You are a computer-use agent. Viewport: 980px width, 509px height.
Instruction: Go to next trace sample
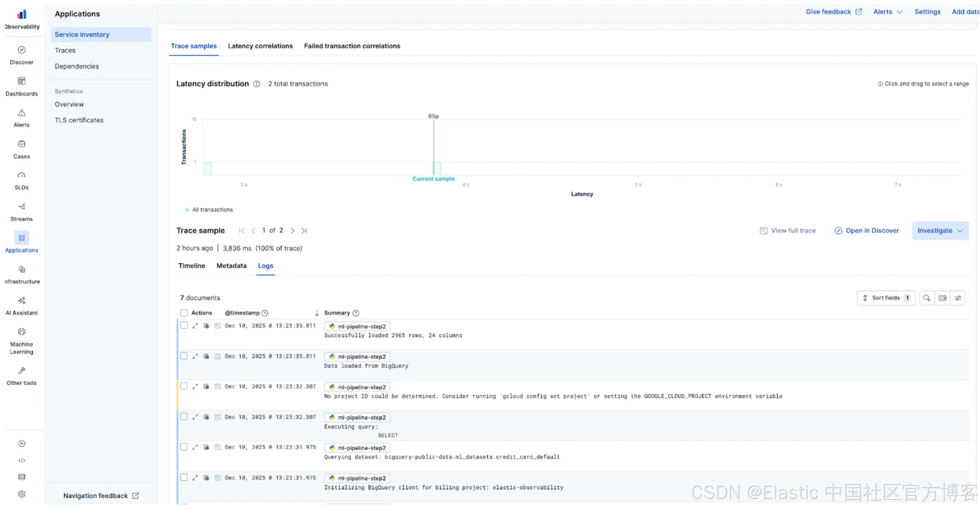click(x=292, y=231)
